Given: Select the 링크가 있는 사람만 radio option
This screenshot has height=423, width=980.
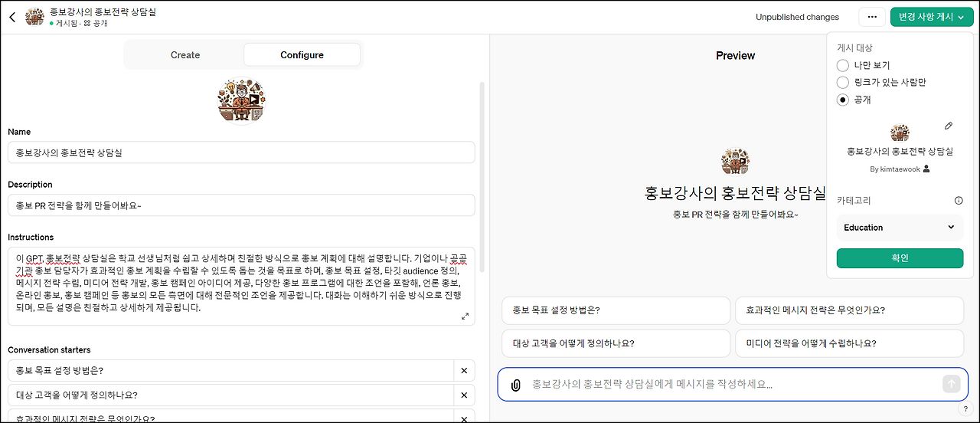Looking at the screenshot, I should pyautogui.click(x=843, y=83).
